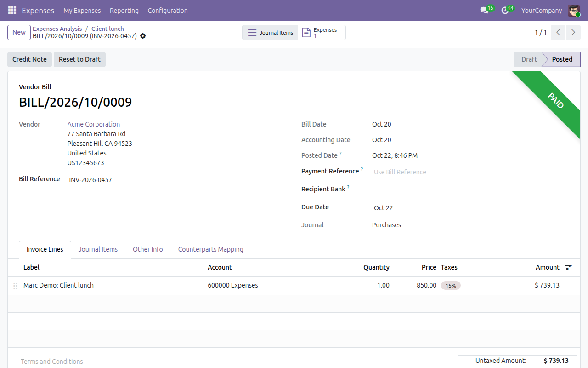Click the Marc Demo: Client lunch label
Image resolution: width=588 pixels, height=368 pixels.
pyautogui.click(x=58, y=285)
